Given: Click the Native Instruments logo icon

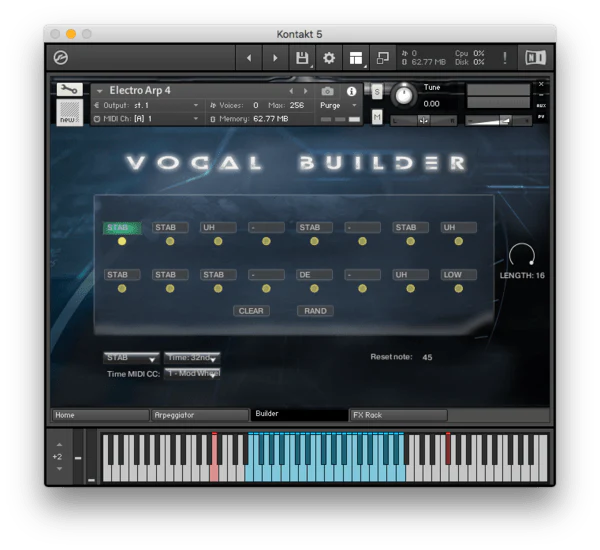Looking at the screenshot, I should click(535, 58).
